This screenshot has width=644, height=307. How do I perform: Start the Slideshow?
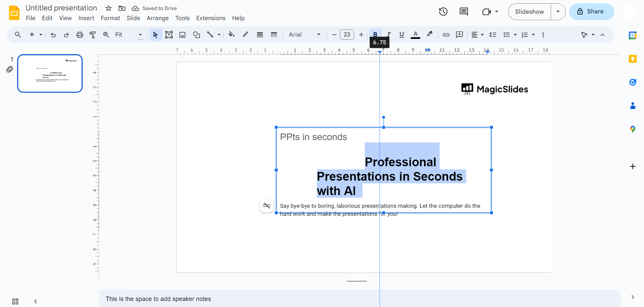[529, 12]
